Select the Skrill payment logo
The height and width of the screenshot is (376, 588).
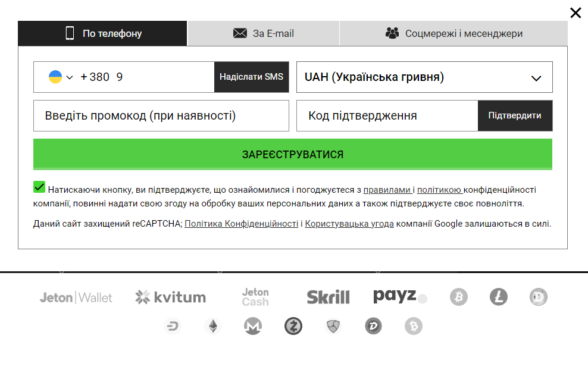pyautogui.click(x=328, y=297)
